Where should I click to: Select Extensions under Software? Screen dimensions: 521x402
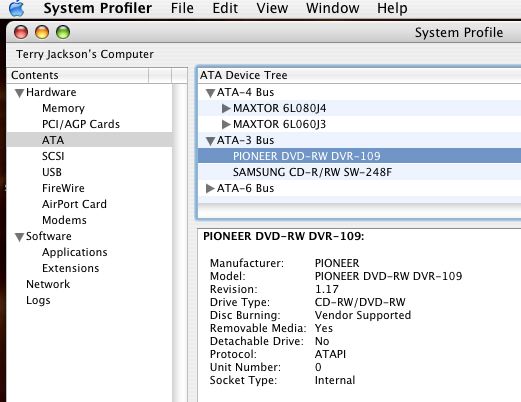pyautogui.click(x=70, y=268)
